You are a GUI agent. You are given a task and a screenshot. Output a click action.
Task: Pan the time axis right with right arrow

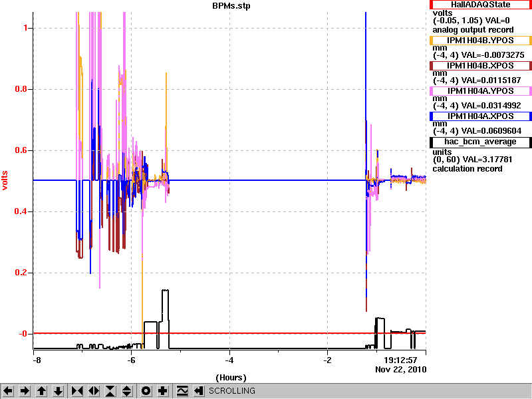pyautogui.click(x=25, y=391)
